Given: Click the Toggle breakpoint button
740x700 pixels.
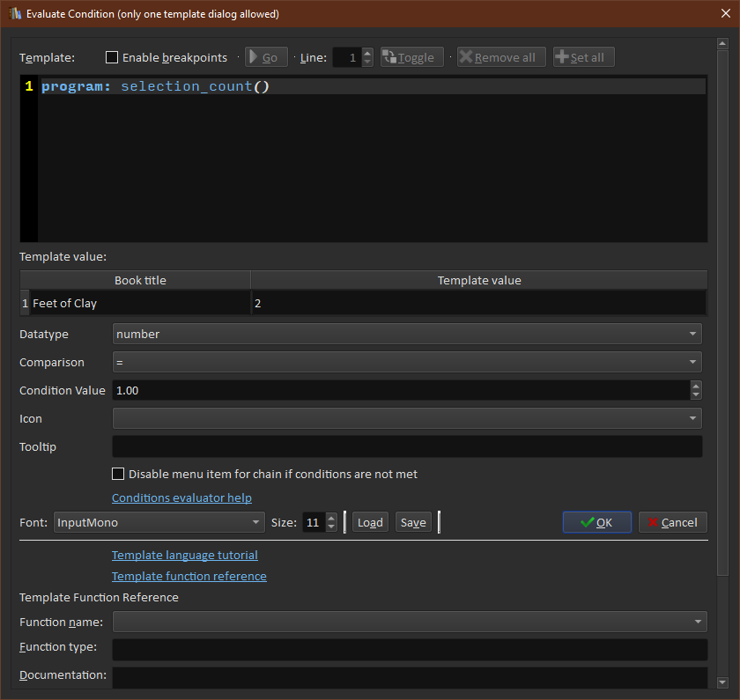Looking at the screenshot, I should [x=411, y=57].
